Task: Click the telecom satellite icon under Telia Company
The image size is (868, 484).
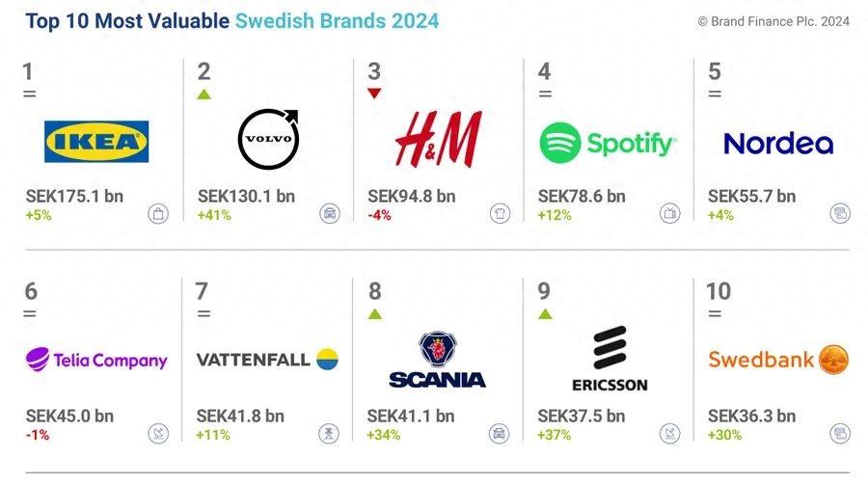Action: coord(158,433)
